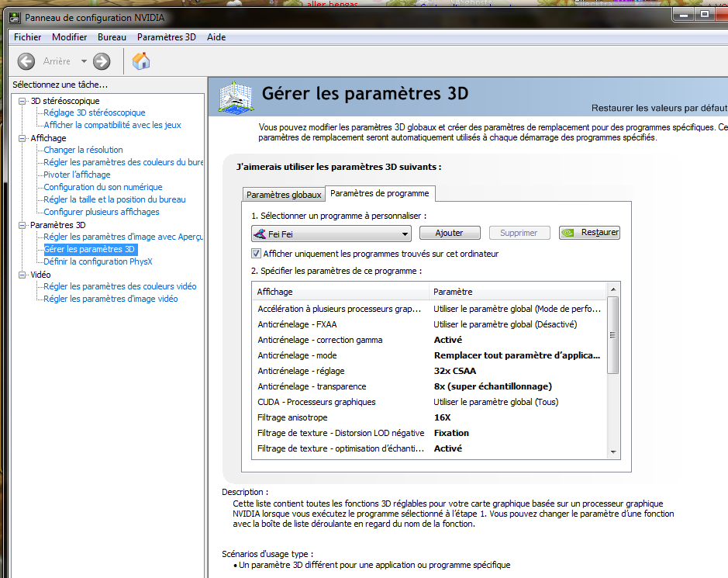Open the Fichier menu
728x578 pixels.
pos(27,37)
